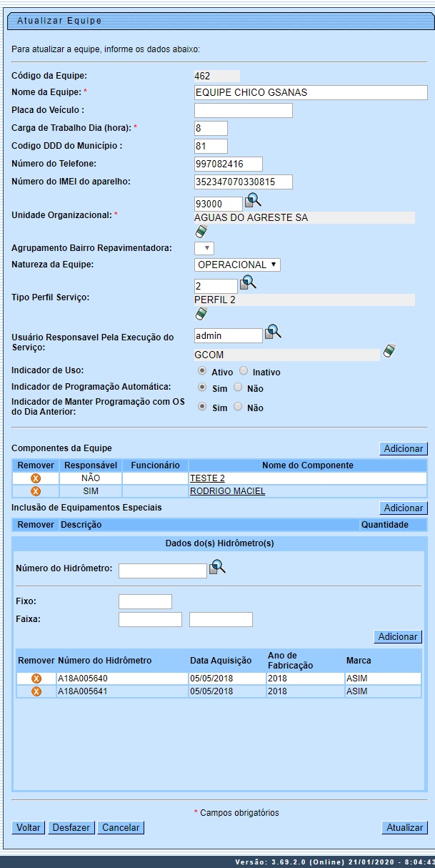Choose Não for Manter Programação Dia Anterior
435x868 pixels.
[238, 407]
